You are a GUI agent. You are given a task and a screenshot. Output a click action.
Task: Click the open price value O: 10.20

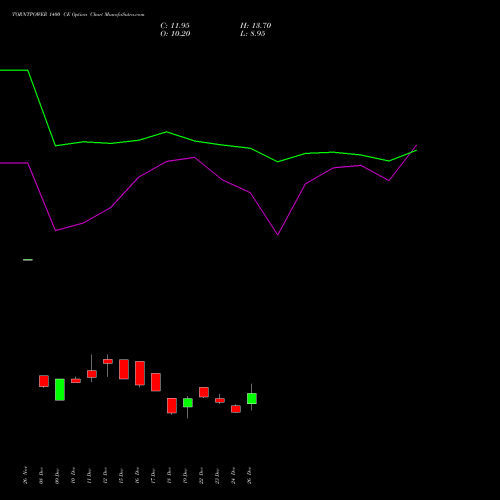[175, 34]
